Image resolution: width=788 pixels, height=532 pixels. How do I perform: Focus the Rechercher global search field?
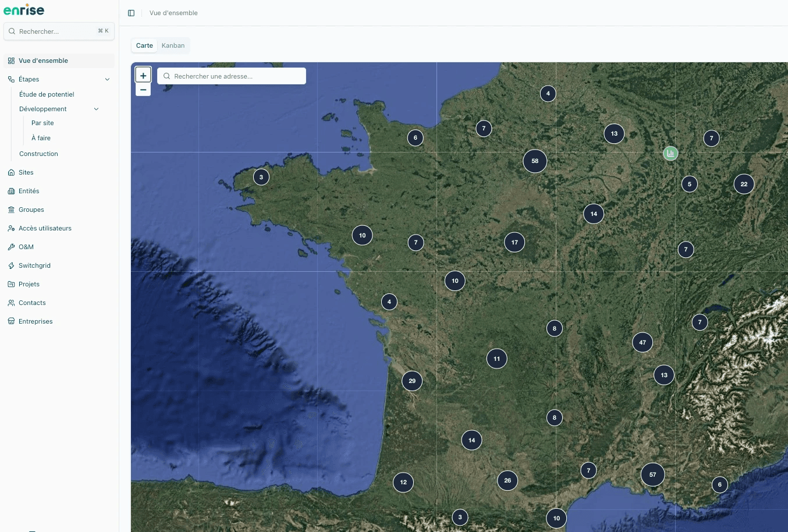[x=59, y=31]
